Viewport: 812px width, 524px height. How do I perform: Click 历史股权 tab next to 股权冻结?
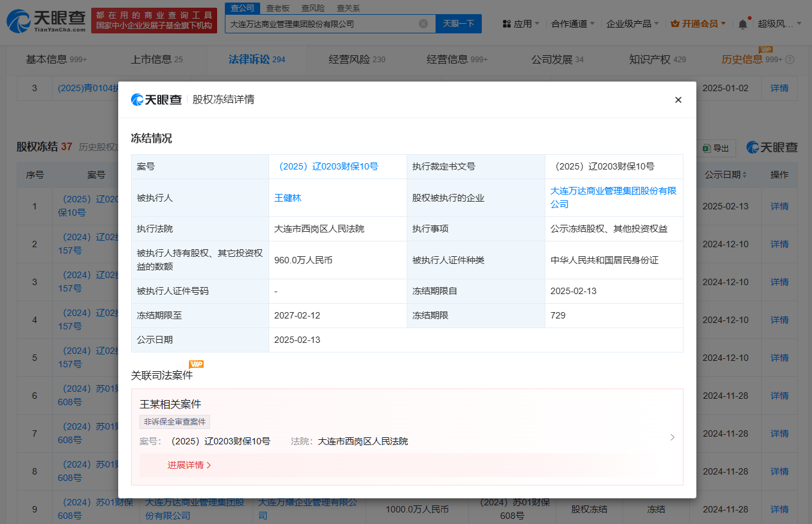point(98,147)
